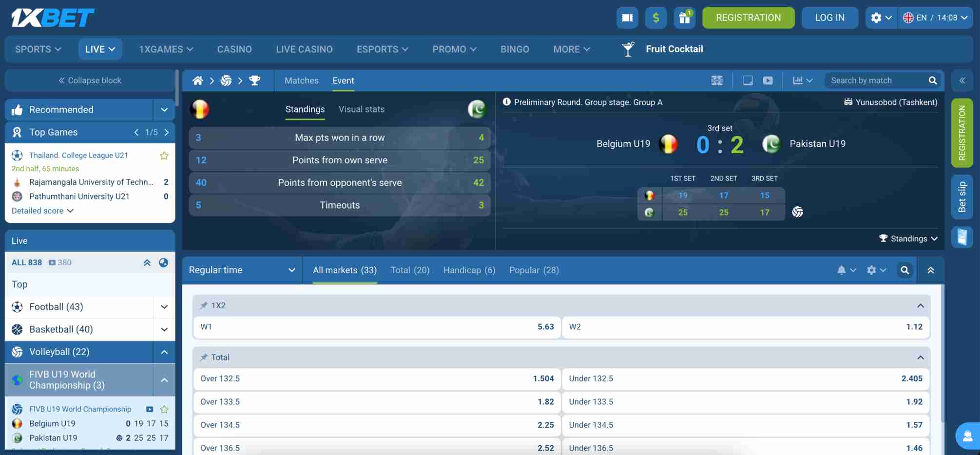Viewport: 980px width, 455px height.
Task: Click the markets search magnifier button
Action: point(905,270)
